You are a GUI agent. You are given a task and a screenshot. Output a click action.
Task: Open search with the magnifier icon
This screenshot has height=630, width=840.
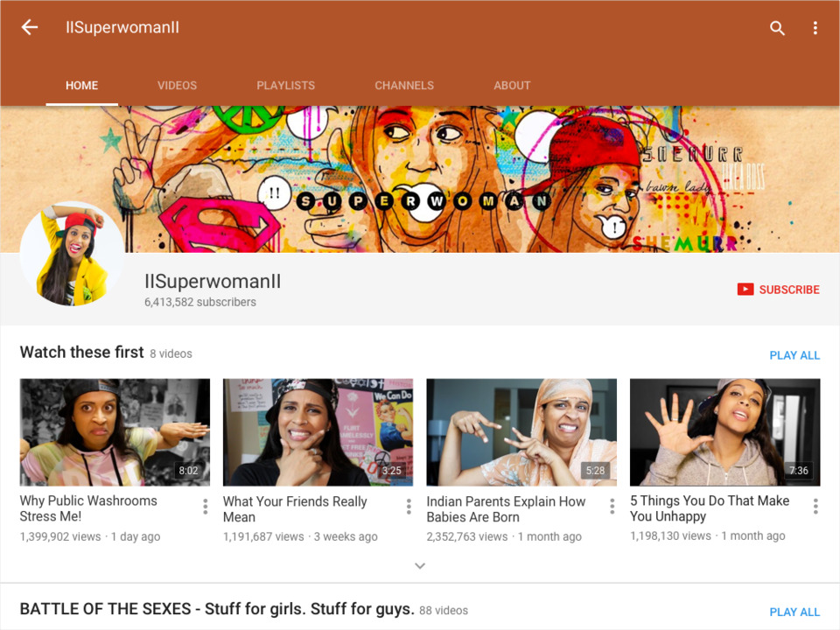tap(777, 28)
